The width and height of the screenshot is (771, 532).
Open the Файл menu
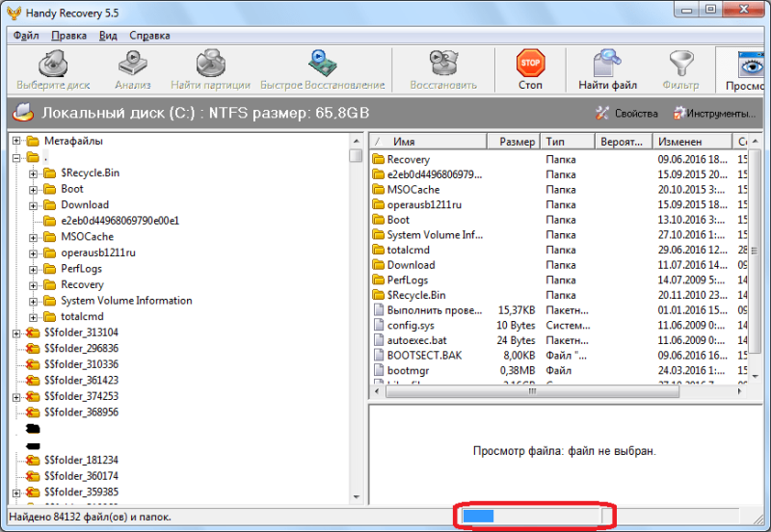coord(26,36)
